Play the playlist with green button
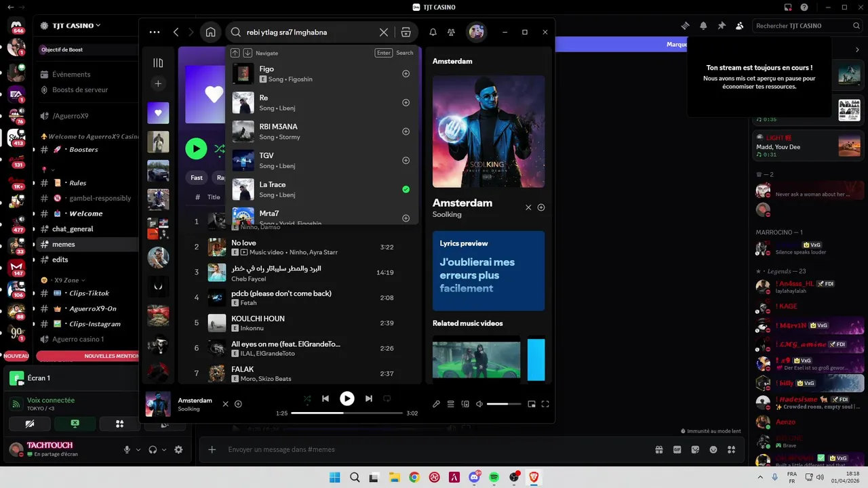This screenshot has height=488, width=868. point(196,148)
